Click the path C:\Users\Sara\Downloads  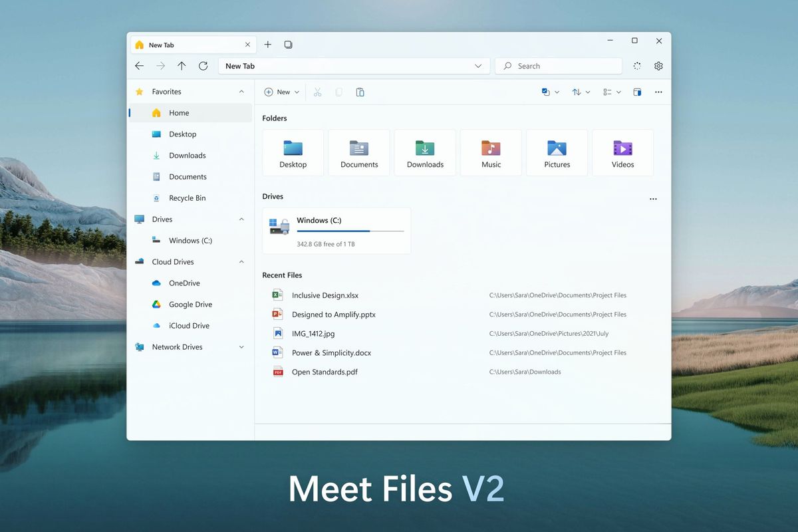click(x=525, y=372)
